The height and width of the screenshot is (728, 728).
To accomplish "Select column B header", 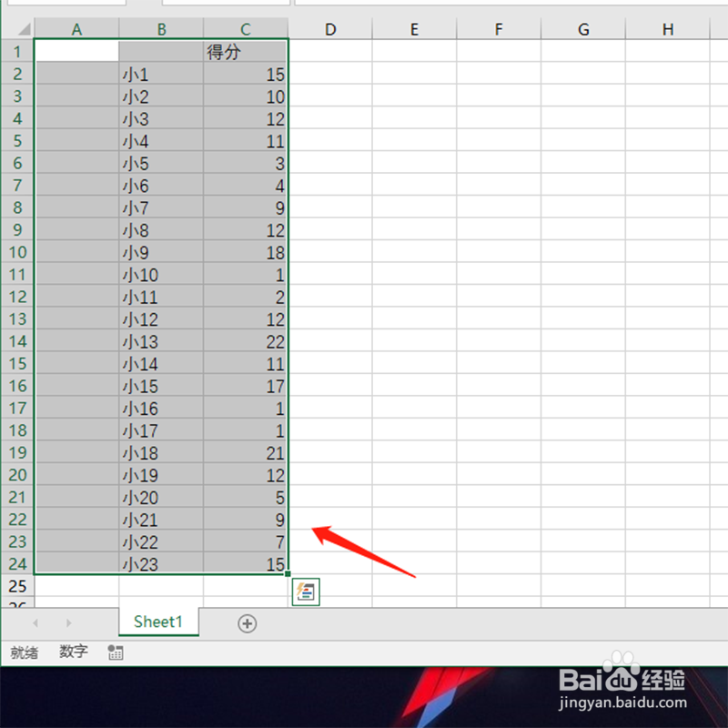I will coord(161,29).
